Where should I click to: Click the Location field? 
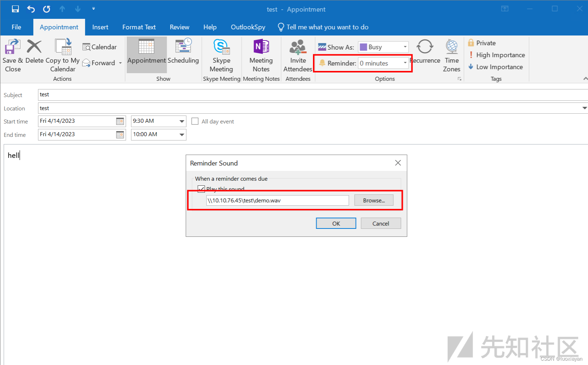point(309,108)
